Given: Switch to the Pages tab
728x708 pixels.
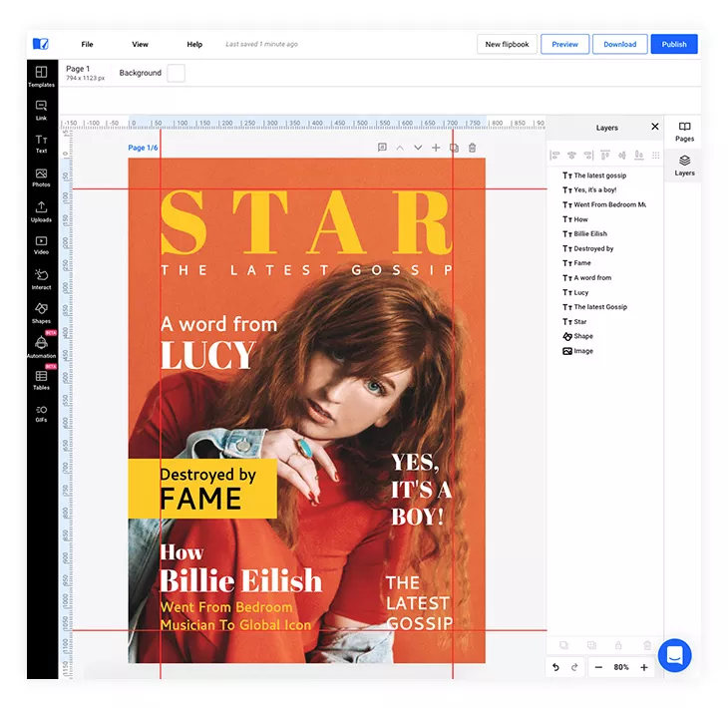Looking at the screenshot, I should tap(684, 132).
